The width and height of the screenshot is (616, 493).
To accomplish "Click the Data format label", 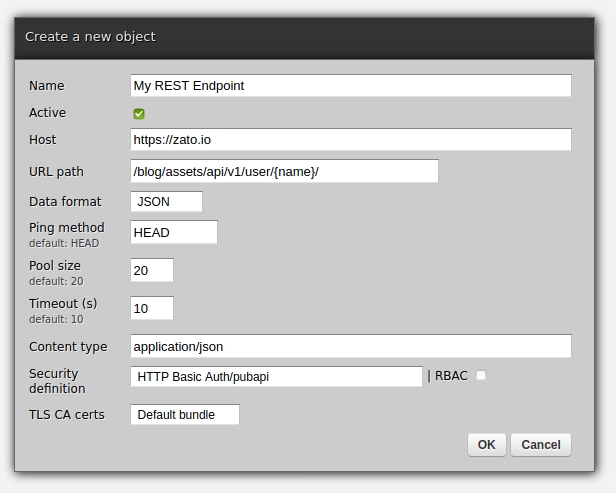I will pyautogui.click(x=65, y=201).
